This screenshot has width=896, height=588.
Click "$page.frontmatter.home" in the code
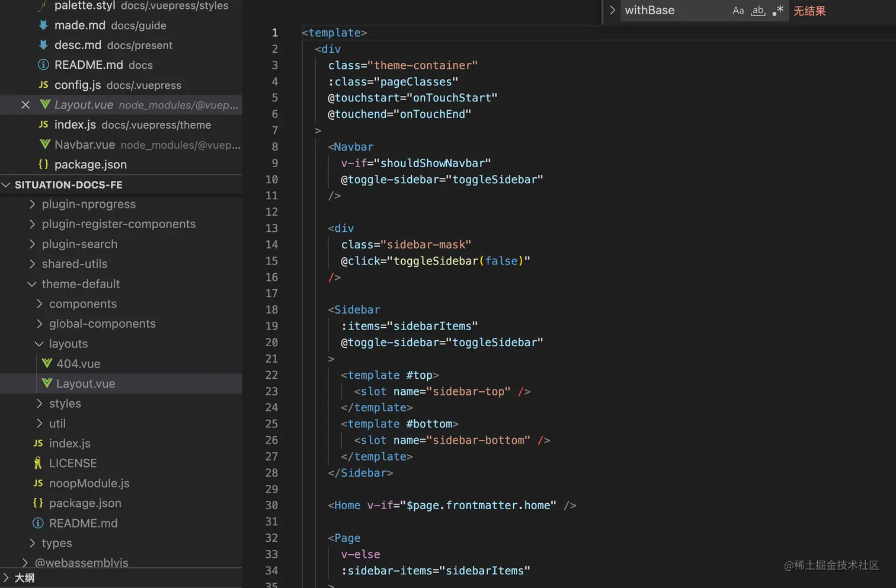pos(478,505)
